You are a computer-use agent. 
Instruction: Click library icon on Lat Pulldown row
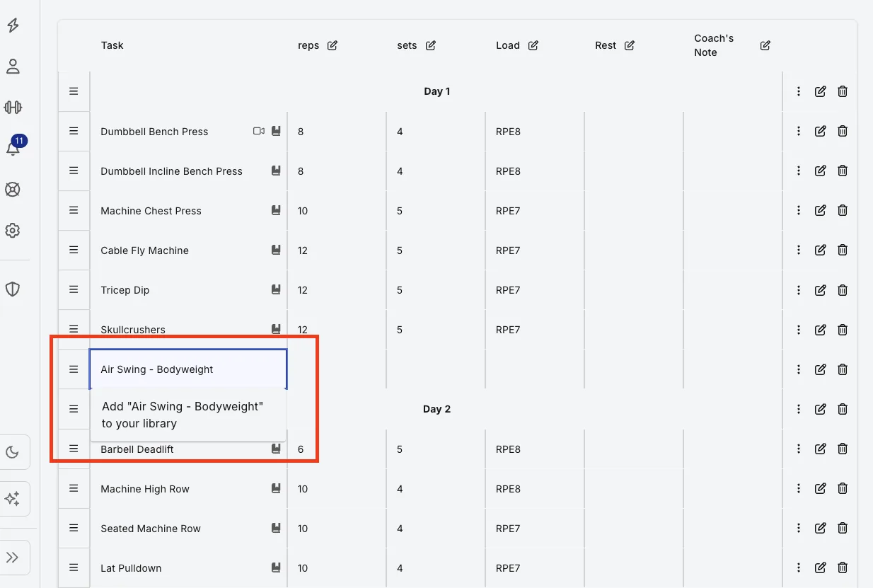click(x=276, y=567)
